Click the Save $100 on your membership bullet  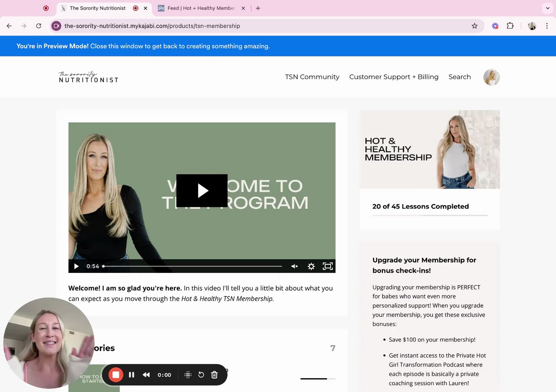(x=432, y=339)
